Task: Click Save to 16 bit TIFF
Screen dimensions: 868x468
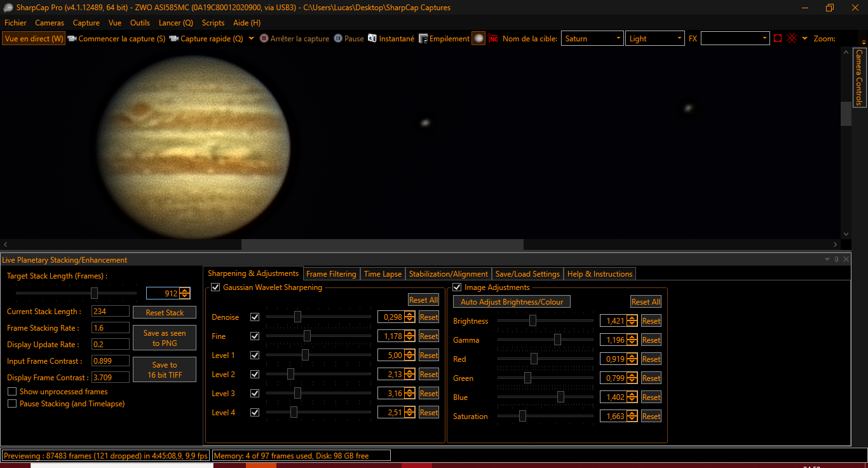Action: pos(165,369)
